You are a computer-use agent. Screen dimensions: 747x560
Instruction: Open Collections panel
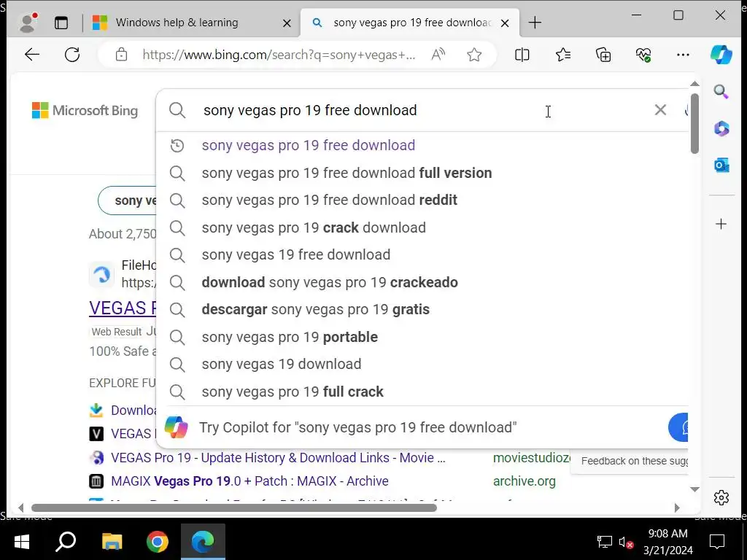point(603,54)
